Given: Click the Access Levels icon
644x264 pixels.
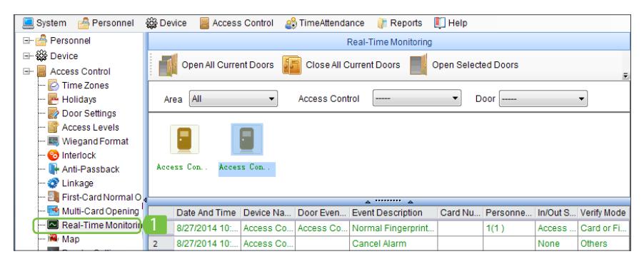Looking at the screenshot, I should tap(54, 128).
